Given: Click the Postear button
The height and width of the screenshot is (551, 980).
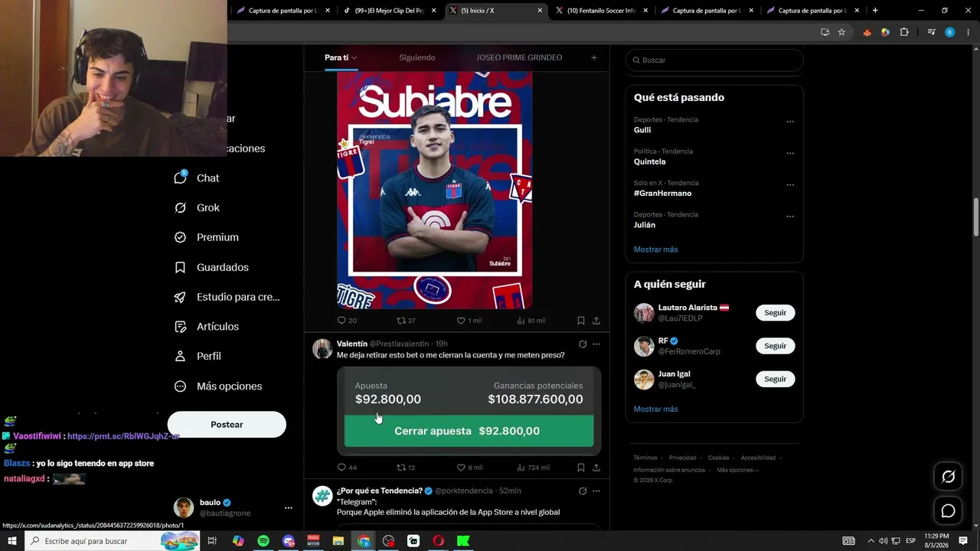Looking at the screenshot, I should click(x=227, y=425).
